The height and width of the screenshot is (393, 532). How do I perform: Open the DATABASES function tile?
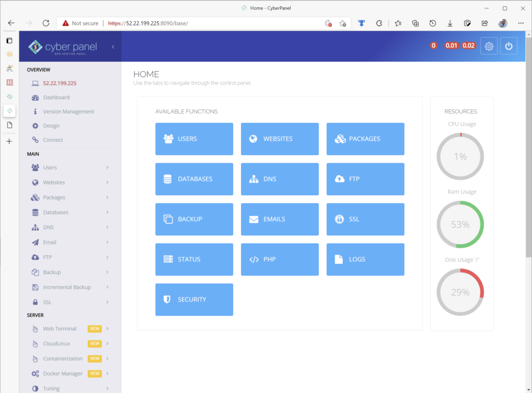click(194, 179)
